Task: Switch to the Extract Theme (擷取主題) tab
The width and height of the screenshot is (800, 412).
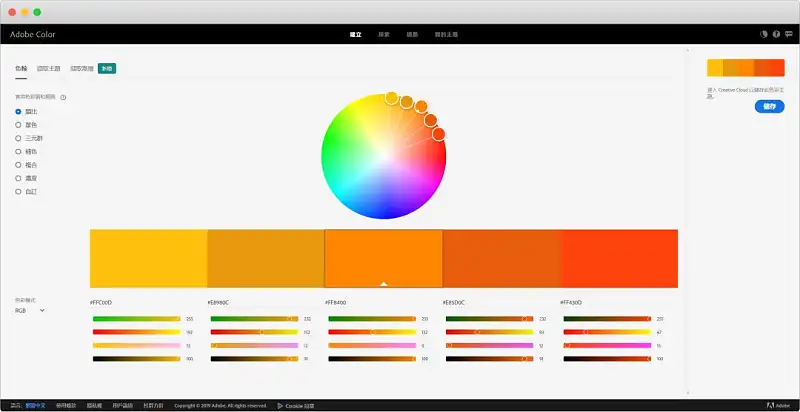Action: click(48, 68)
